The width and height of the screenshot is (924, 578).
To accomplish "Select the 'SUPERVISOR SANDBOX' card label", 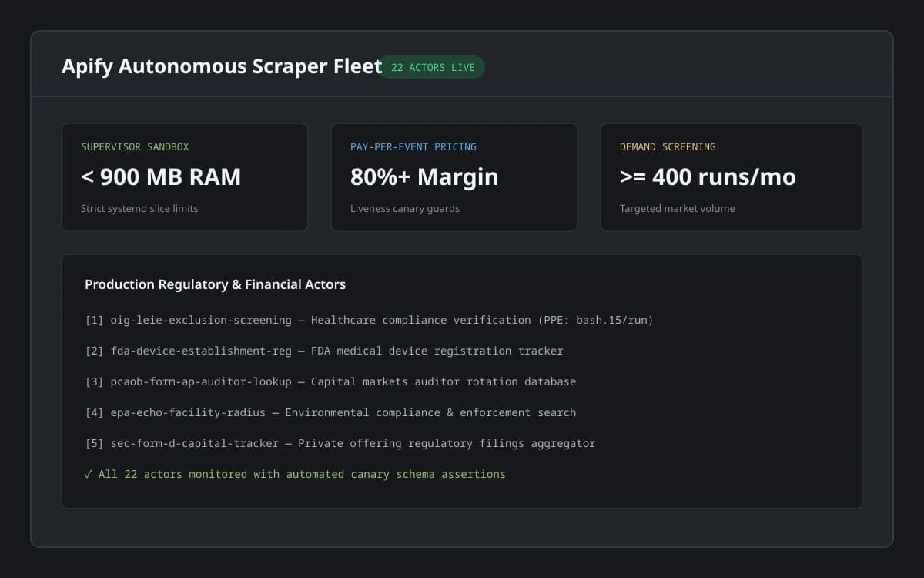I will point(135,146).
